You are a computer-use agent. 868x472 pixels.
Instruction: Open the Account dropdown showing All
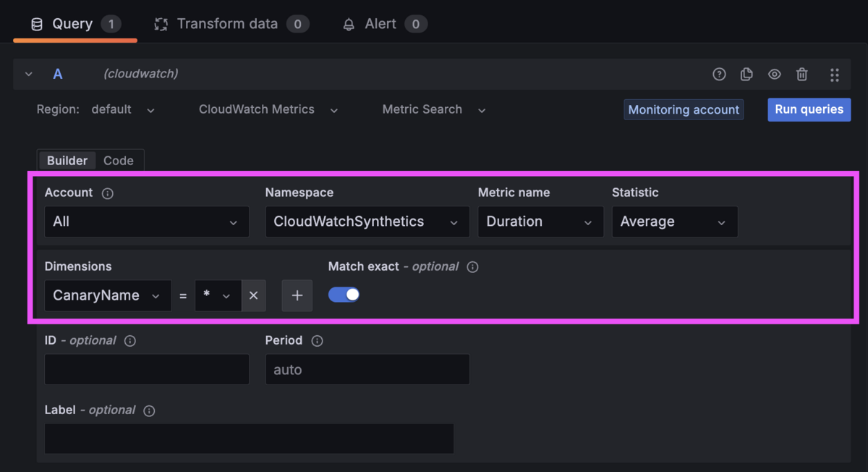pyautogui.click(x=147, y=222)
